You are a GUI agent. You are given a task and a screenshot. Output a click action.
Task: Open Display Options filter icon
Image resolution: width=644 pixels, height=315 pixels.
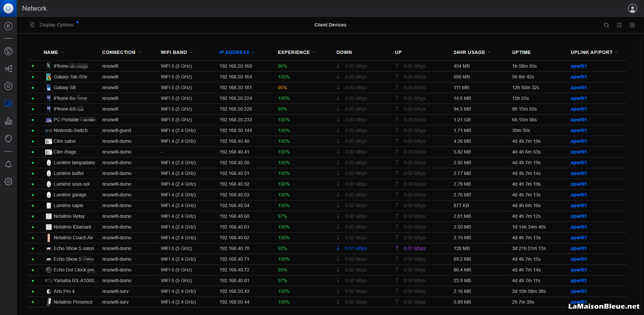[x=32, y=25]
